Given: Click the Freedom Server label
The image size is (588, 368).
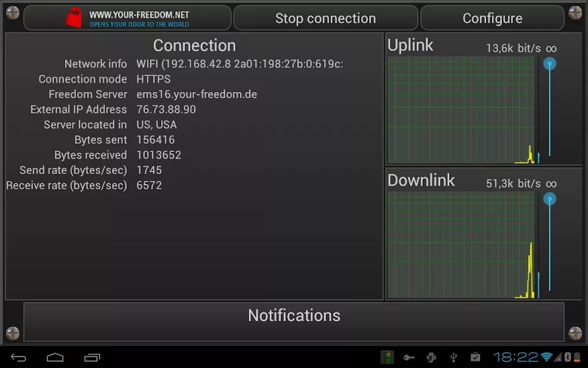Looking at the screenshot, I should point(88,94).
